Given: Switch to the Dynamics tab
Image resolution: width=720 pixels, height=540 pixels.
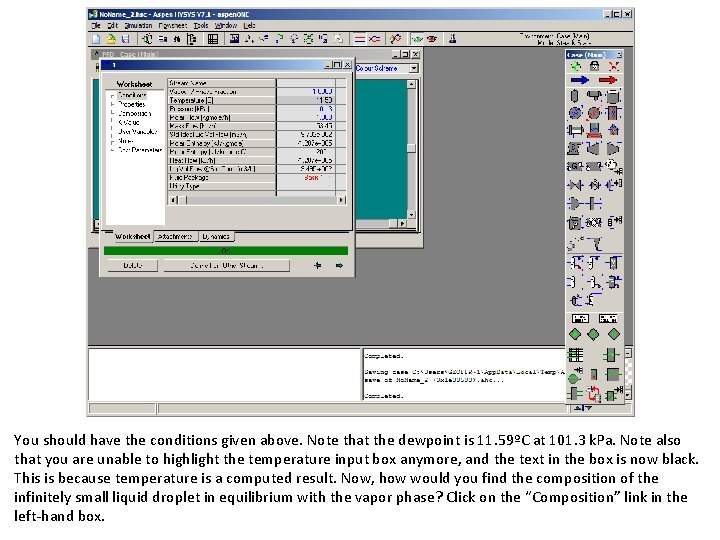Looking at the screenshot, I should point(216,236).
